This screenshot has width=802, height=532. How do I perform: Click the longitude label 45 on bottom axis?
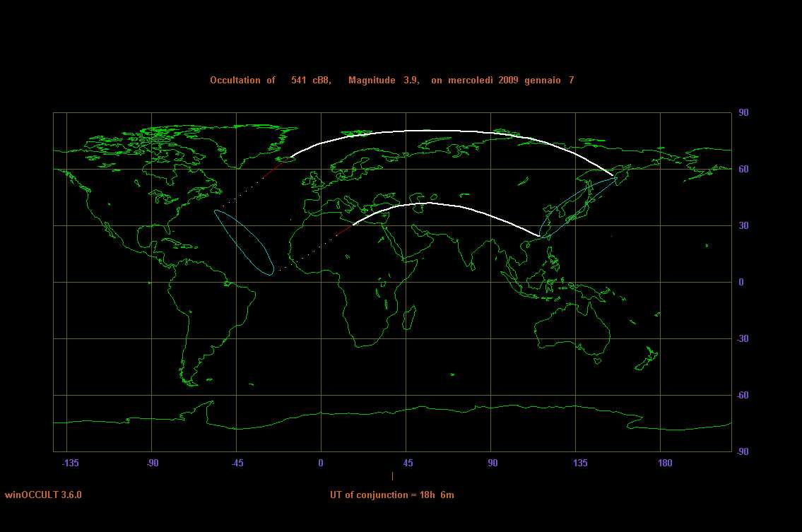coord(408,463)
